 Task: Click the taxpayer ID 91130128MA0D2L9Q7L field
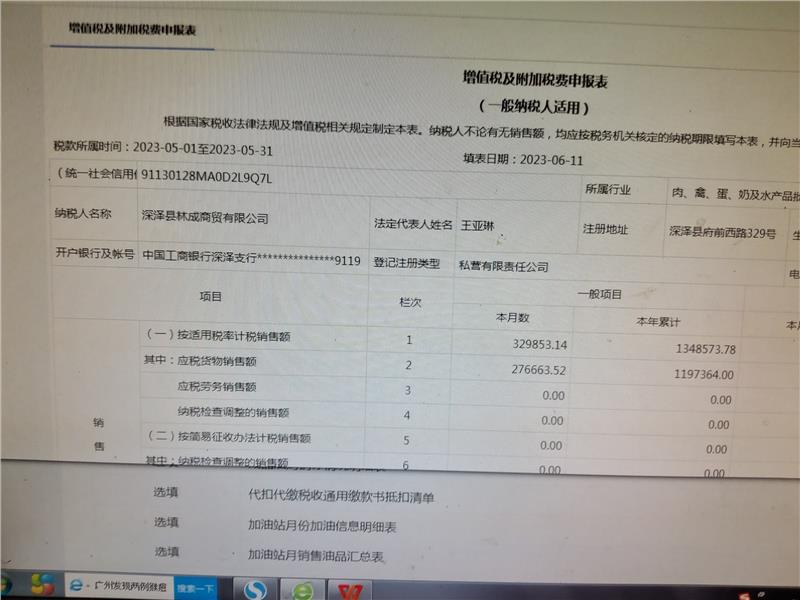coord(207,178)
